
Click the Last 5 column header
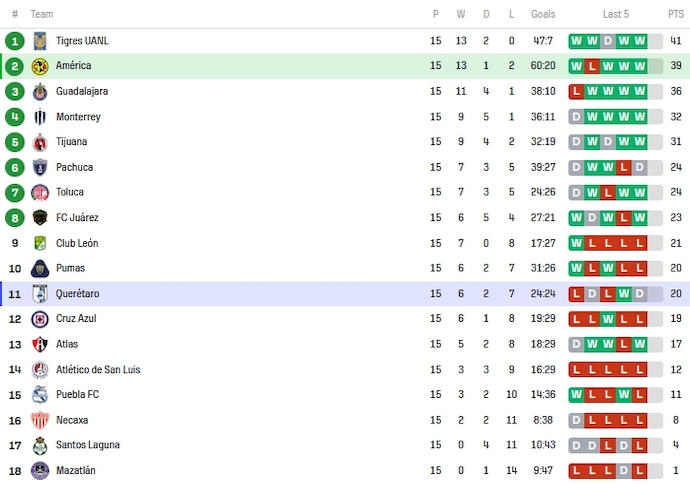pyautogui.click(x=616, y=14)
